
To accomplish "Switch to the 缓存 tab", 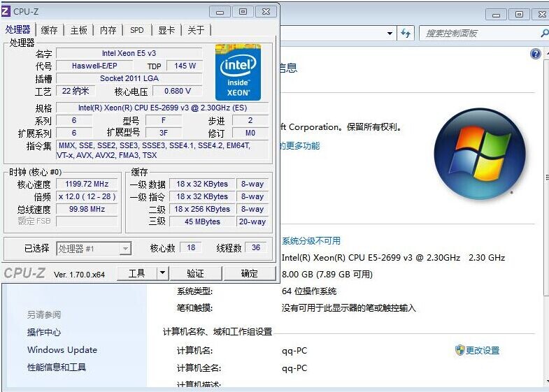I will coord(49,30).
